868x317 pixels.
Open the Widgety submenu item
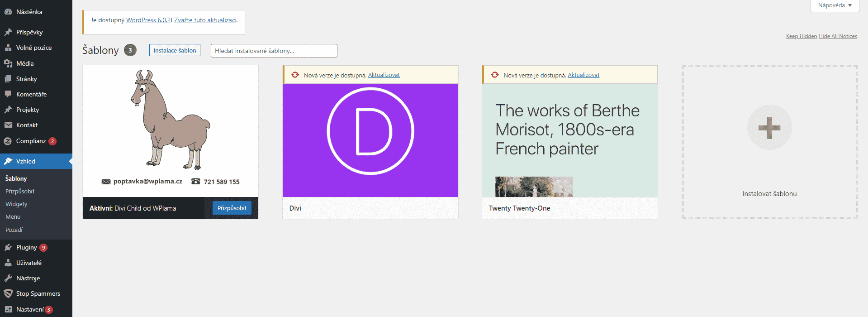16,204
